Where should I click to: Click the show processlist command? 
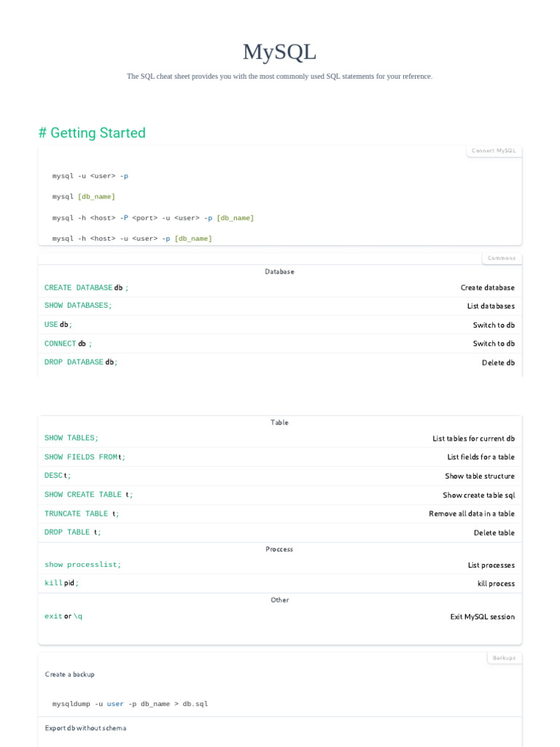[83, 565]
